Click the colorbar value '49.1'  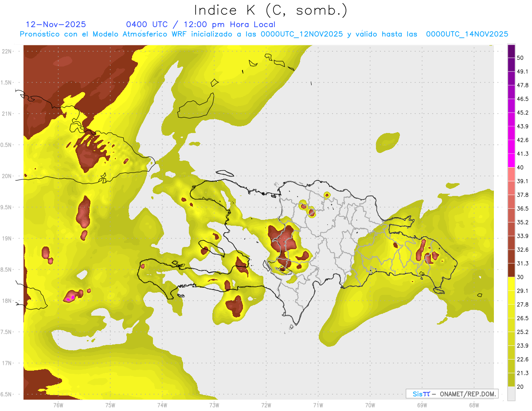point(523,71)
